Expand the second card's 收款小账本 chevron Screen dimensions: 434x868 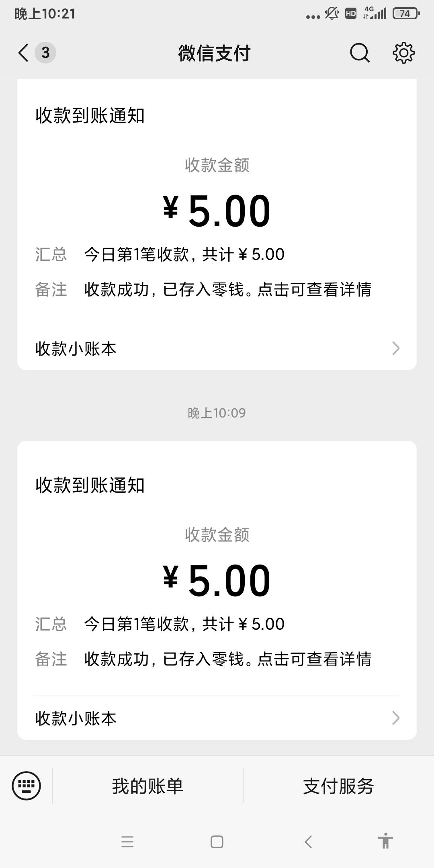(395, 718)
